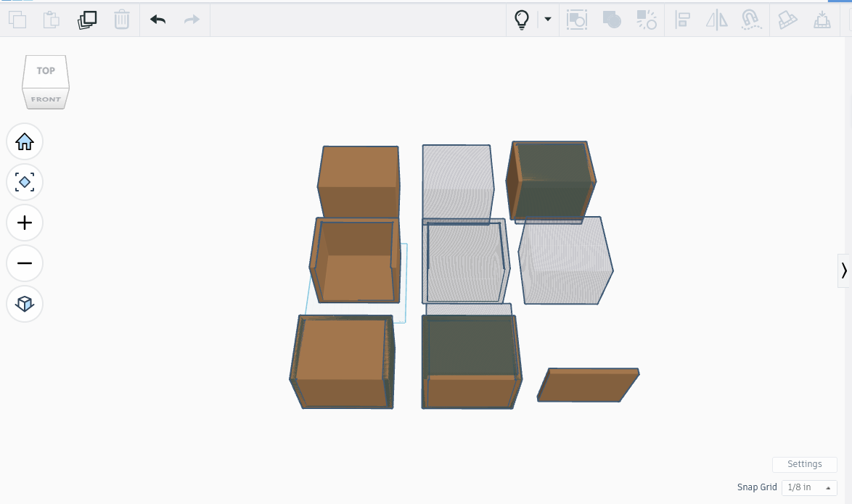Click the Ungroup shapes icon
Viewport: 852px width, 504px height.
tap(647, 20)
